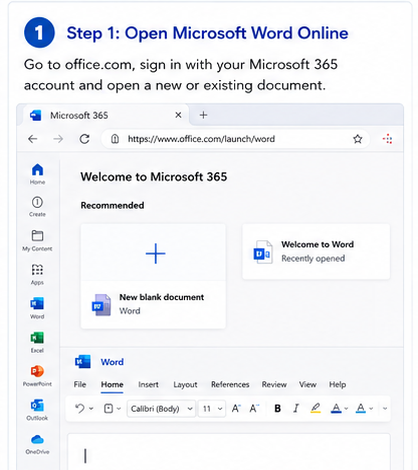This screenshot has height=470, width=418.
Task: Open the Help ribbon tab
Action: 337,384
